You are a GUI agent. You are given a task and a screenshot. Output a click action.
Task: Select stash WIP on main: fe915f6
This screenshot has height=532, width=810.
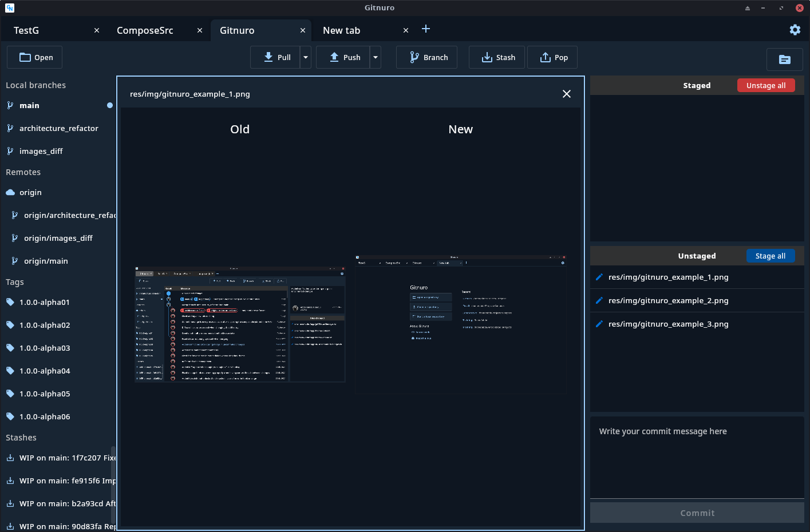[x=58, y=481]
